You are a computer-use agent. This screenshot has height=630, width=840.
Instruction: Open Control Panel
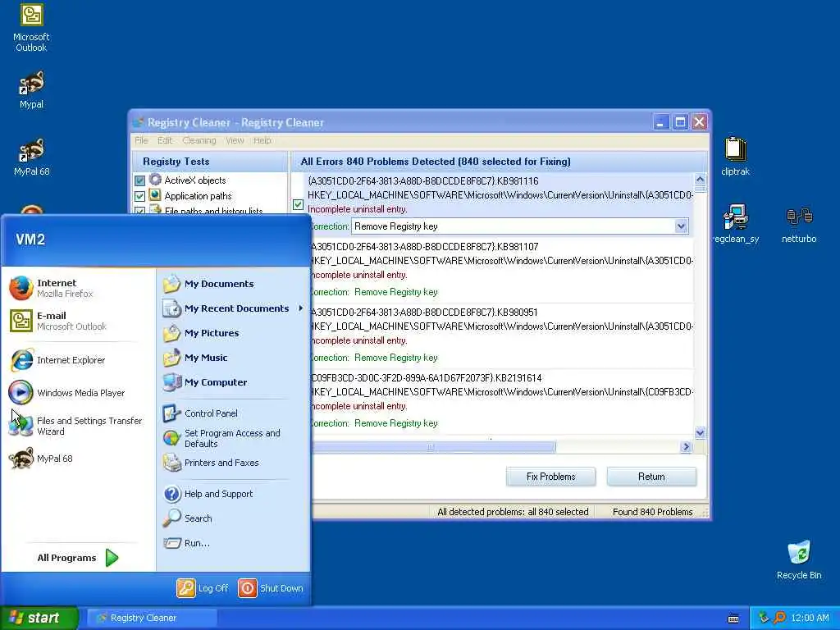pyautogui.click(x=233, y=413)
